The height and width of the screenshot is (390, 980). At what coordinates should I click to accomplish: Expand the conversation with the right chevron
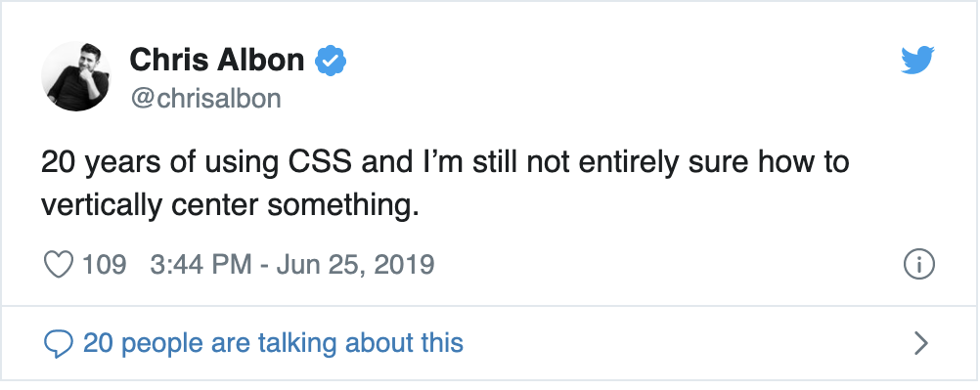[920, 343]
